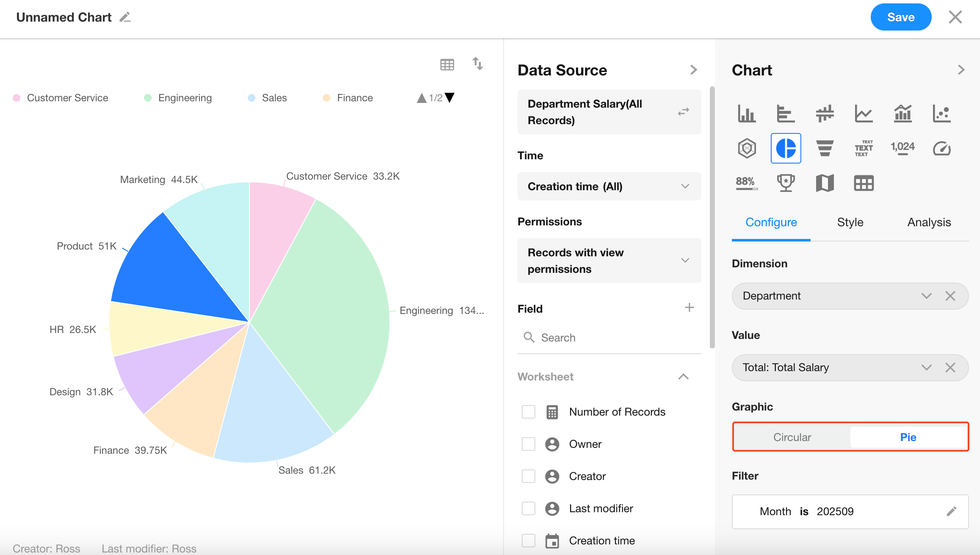The height and width of the screenshot is (555, 980).
Task: Switch graphic type to Circular
Action: [x=792, y=437]
